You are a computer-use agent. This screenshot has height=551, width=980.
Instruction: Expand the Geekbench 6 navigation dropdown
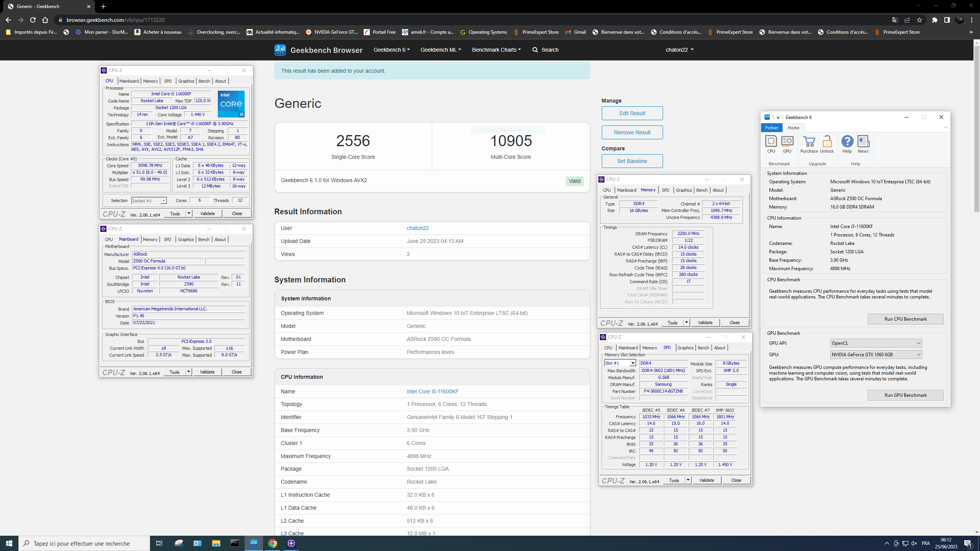tap(392, 50)
